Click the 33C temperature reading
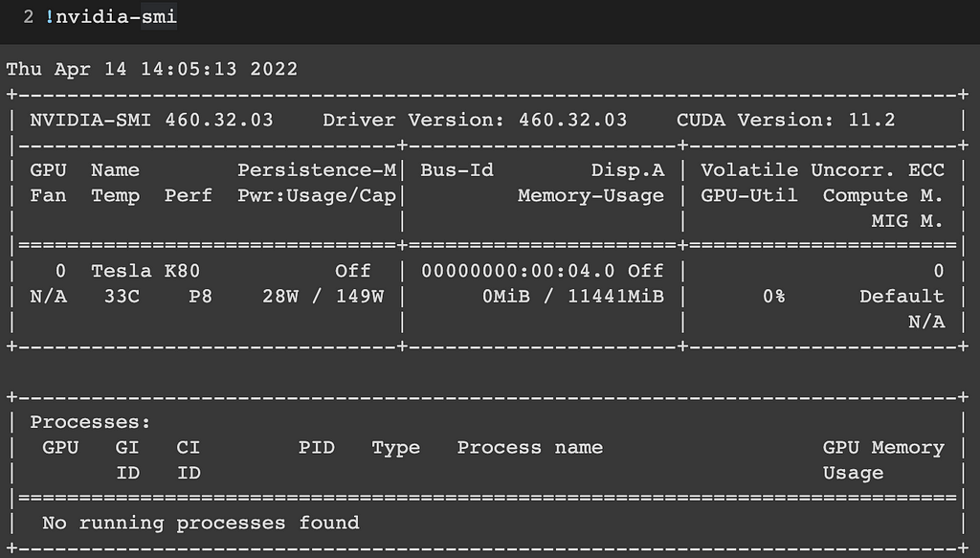Screen dimensions: 980x558 122,296
